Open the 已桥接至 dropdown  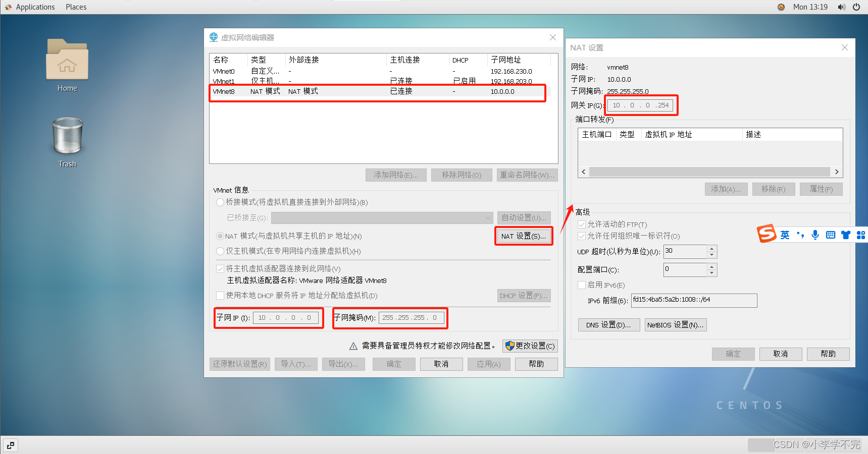click(382, 218)
